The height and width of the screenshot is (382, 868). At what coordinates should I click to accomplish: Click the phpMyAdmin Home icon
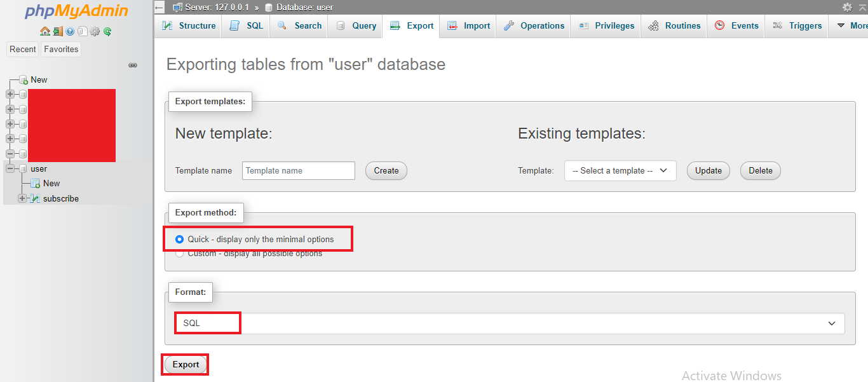pyautogui.click(x=44, y=31)
